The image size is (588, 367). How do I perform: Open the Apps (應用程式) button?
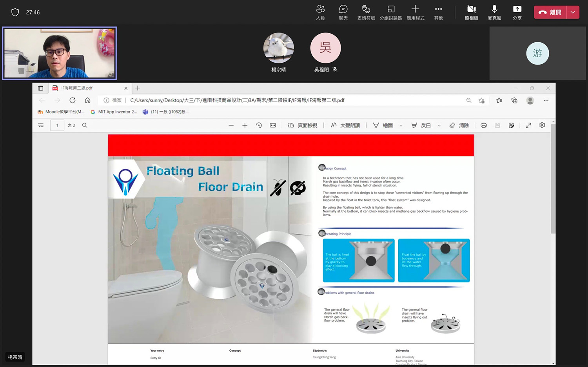(416, 12)
